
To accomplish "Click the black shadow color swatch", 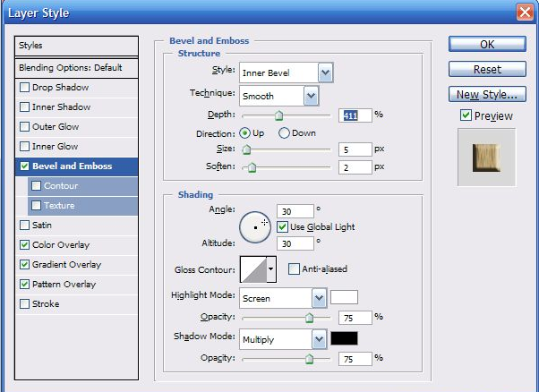I will pos(344,338).
